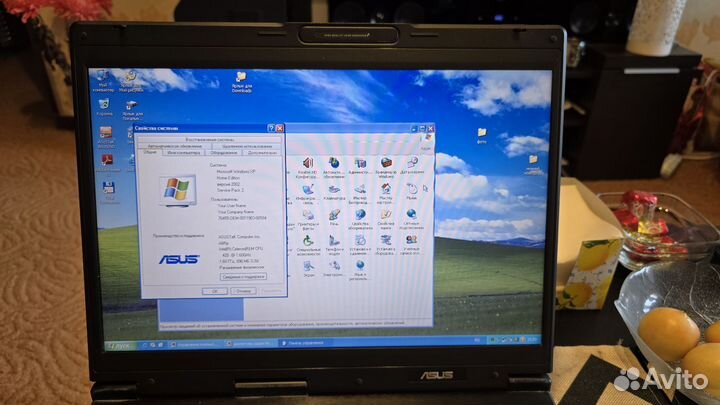Select the Control Panel taskbar button
The height and width of the screenshot is (405, 720).
305,343
